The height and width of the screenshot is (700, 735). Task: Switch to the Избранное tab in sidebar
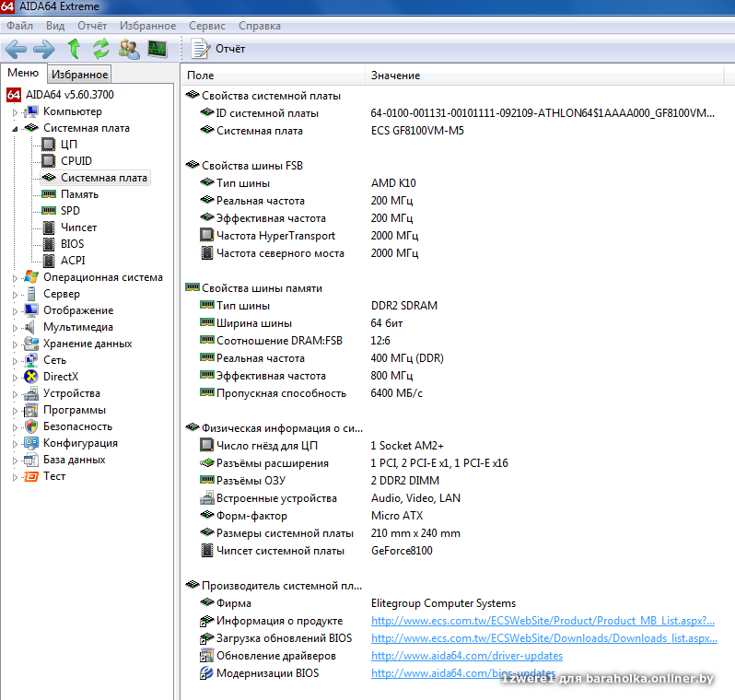(x=80, y=75)
